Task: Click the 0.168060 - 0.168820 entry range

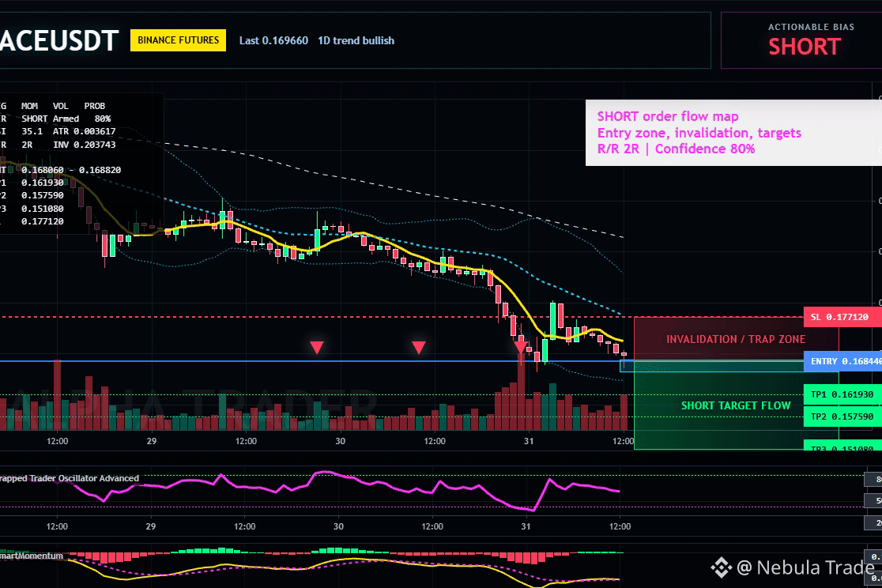Action: 71,170
